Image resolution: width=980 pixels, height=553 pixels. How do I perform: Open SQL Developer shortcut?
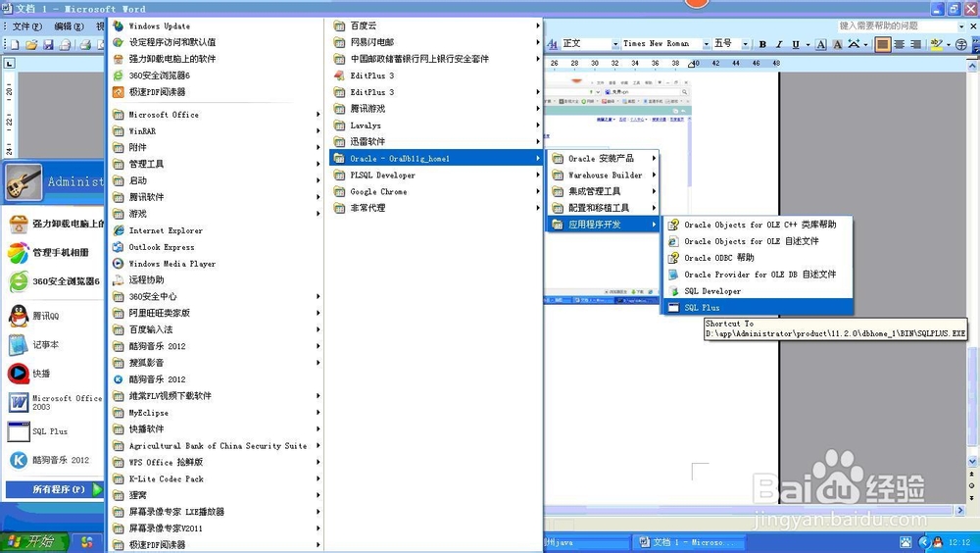[758, 291]
